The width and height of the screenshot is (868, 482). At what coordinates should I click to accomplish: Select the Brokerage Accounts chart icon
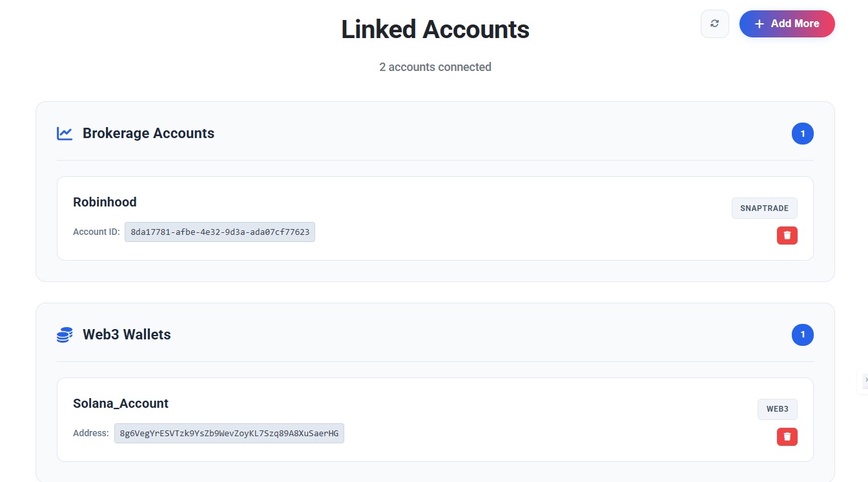(65, 133)
